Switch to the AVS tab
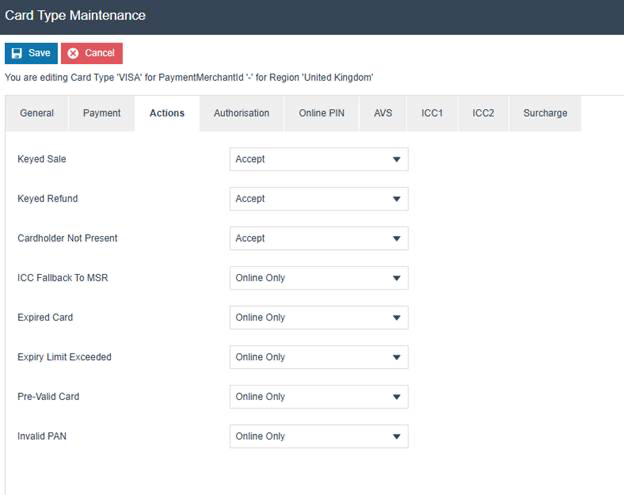The height and width of the screenshot is (495, 624). click(383, 113)
